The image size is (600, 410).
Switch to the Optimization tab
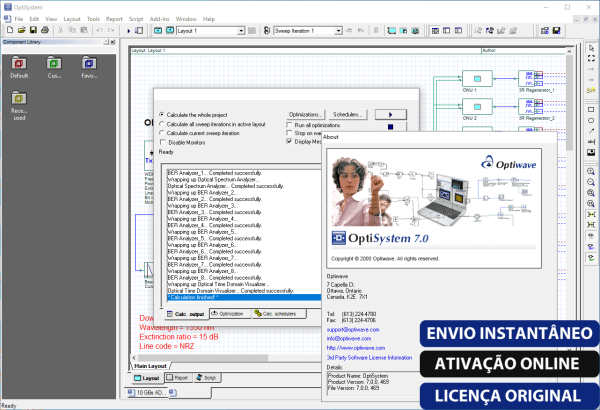[230, 314]
